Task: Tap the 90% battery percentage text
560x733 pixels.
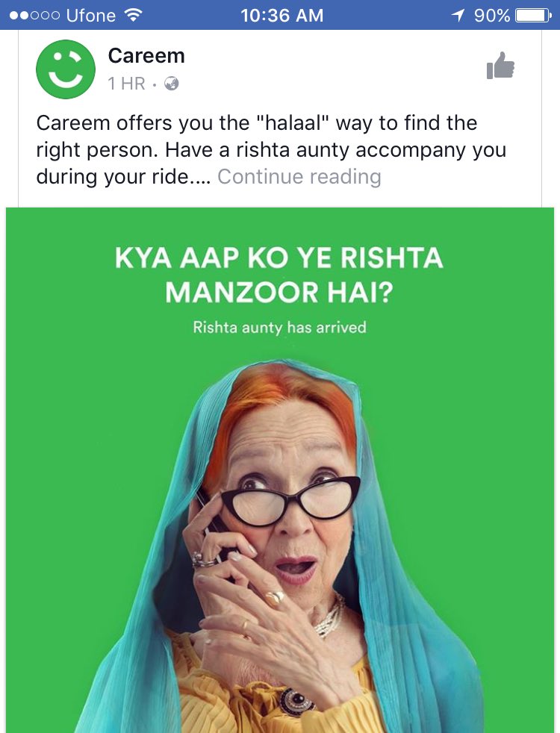Action: (x=492, y=16)
